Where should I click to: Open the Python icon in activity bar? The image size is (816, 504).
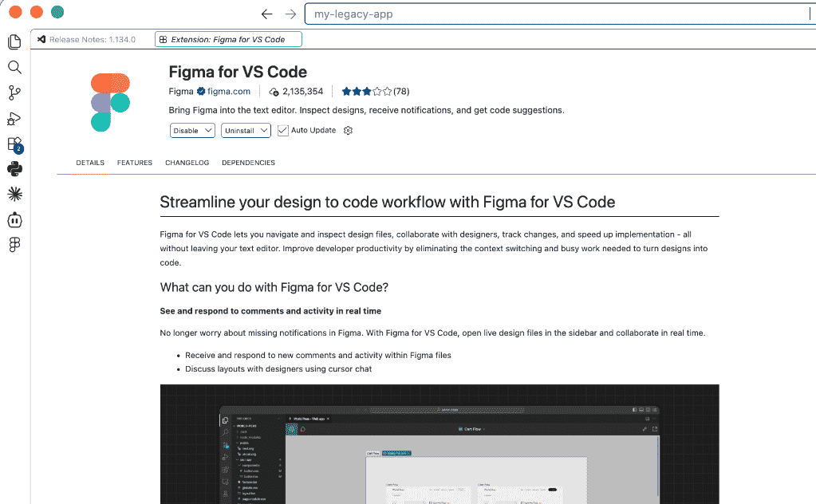click(x=14, y=169)
